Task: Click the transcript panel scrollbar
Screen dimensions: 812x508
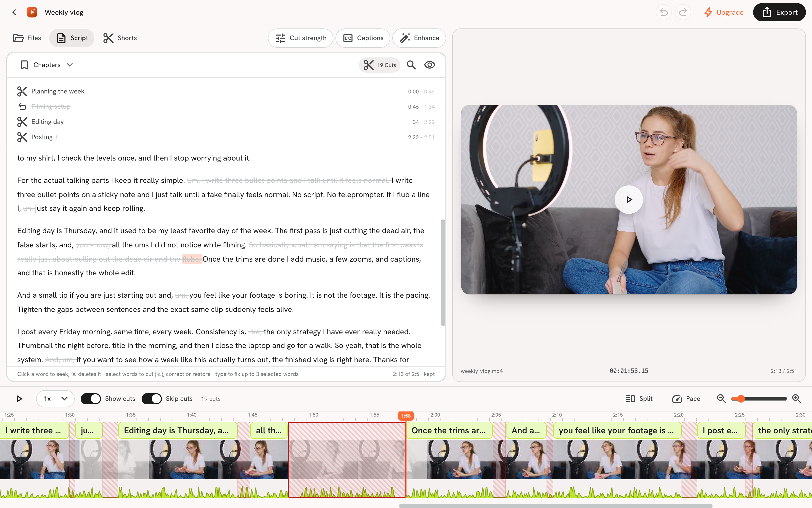Action: 443,273
